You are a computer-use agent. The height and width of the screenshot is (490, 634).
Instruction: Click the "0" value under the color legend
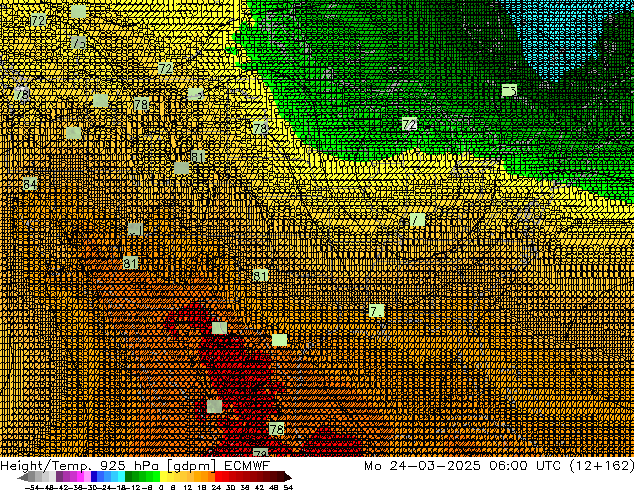pos(161,487)
